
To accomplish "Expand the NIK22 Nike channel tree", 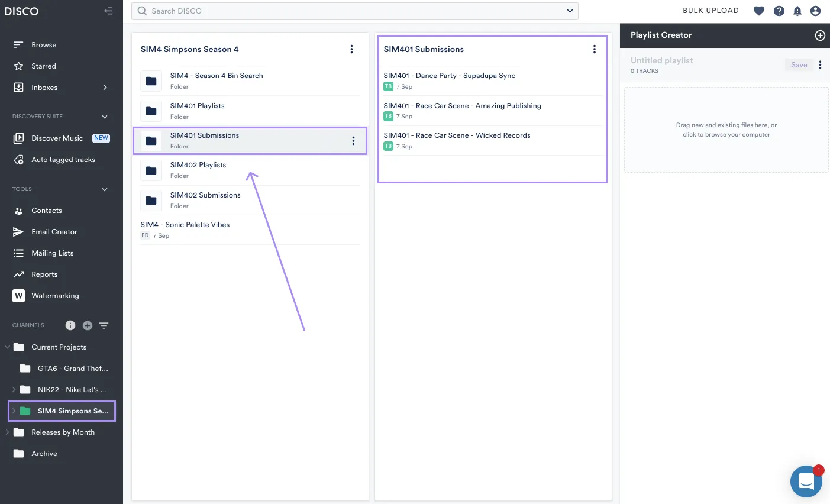I will click(x=12, y=389).
